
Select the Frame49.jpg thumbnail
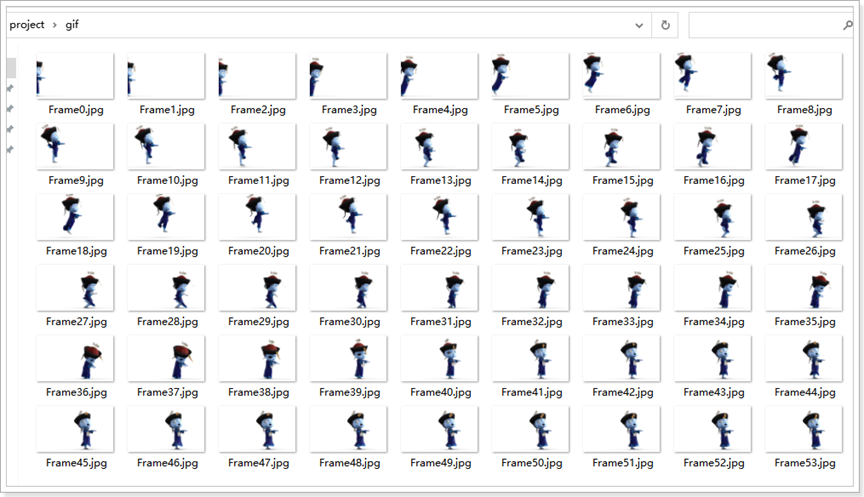tap(440, 429)
